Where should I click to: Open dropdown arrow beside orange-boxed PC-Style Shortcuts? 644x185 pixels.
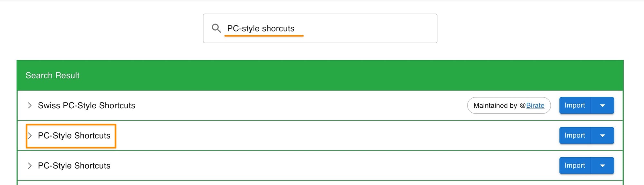coord(602,136)
